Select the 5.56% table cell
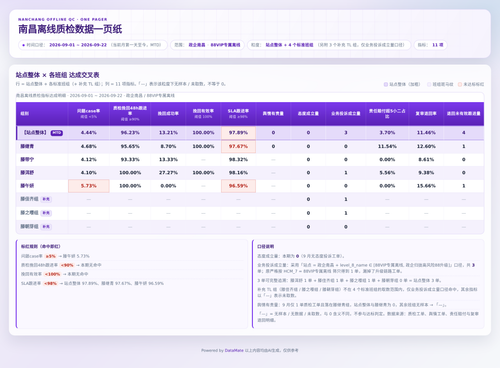The image size is (500, 368). (387, 173)
